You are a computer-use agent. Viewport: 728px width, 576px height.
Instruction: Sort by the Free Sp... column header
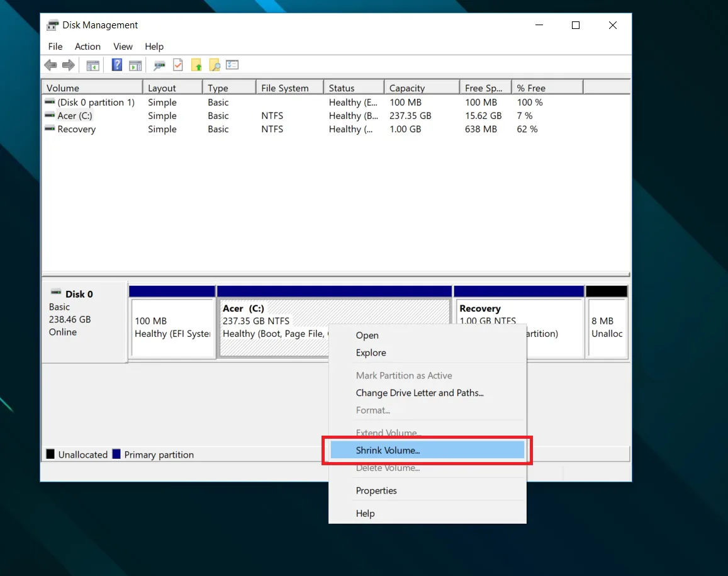[486, 88]
